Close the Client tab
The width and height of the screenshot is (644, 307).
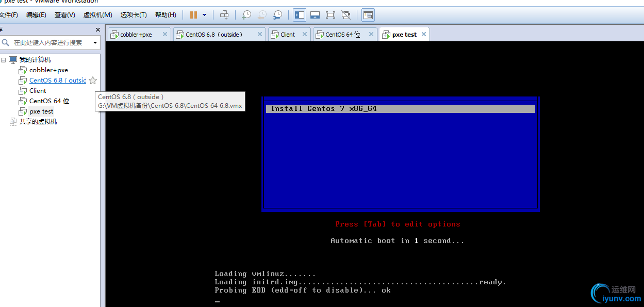pos(305,35)
